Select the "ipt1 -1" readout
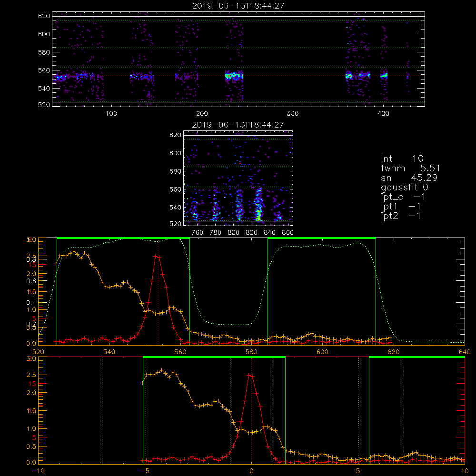The image size is (476, 476). click(401, 207)
